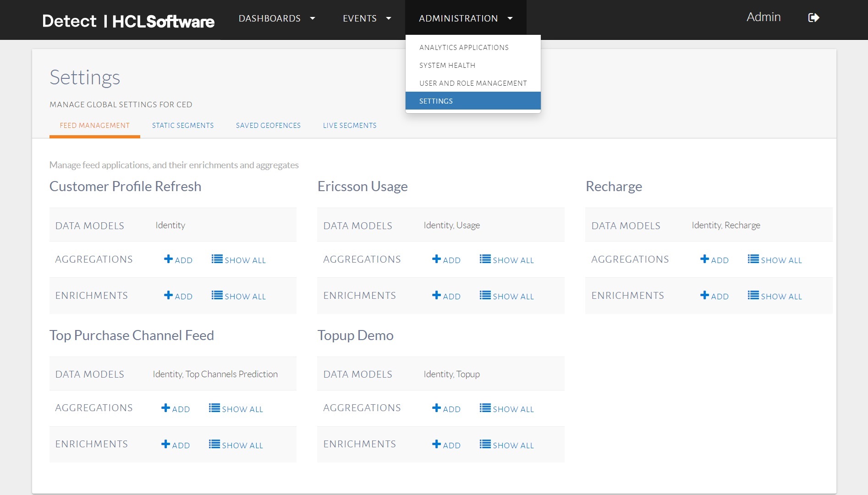Click list icon for Top Purchase Channel enrichments

coord(214,444)
